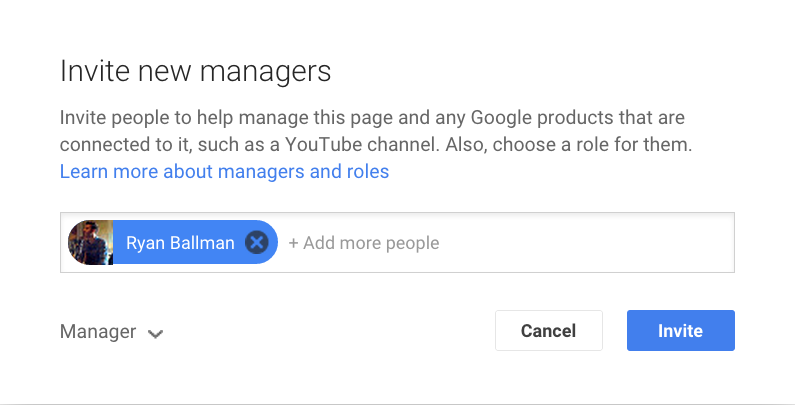Viewport: 795px width, 405px height.
Task: Focus the empty area of the people box
Action: [586, 242]
